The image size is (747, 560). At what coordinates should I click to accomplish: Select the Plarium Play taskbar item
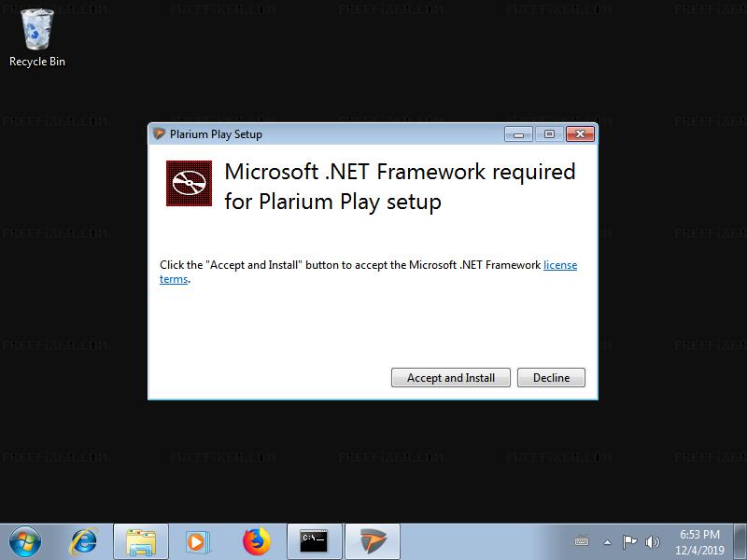click(373, 542)
